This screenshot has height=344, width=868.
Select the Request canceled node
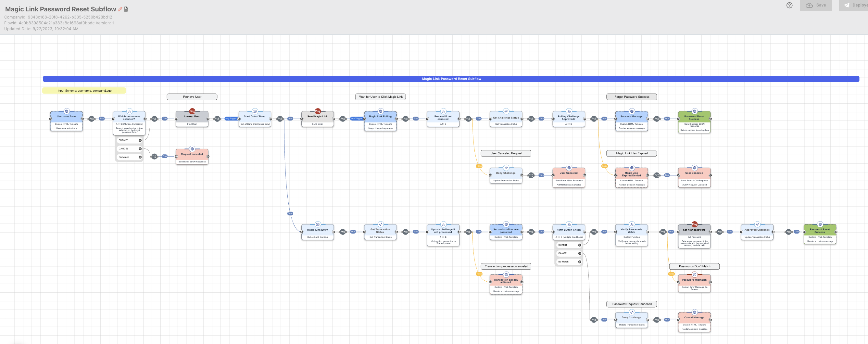tap(192, 154)
